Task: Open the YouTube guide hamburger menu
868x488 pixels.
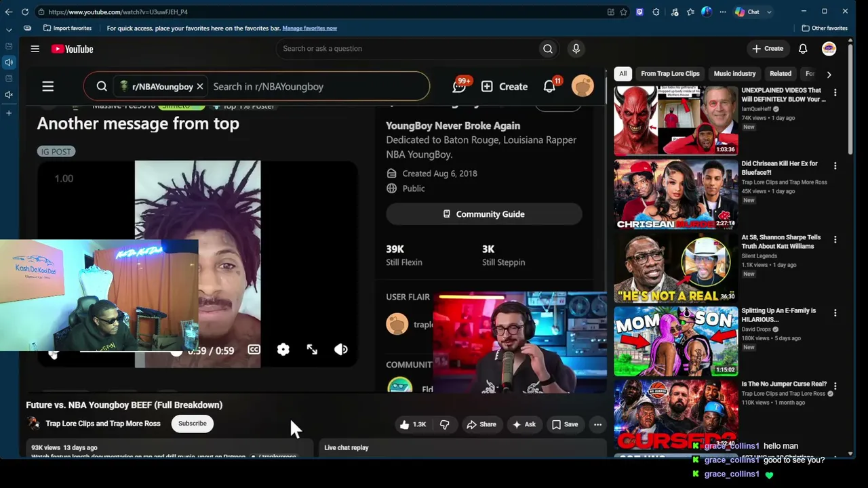Action: click(35, 49)
